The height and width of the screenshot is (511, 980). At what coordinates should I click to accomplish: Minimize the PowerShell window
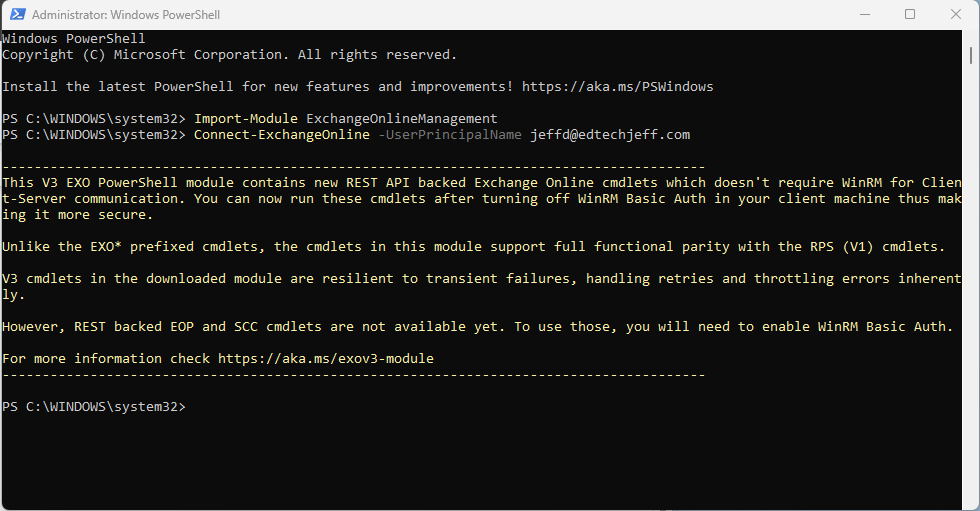(x=863, y=15)
